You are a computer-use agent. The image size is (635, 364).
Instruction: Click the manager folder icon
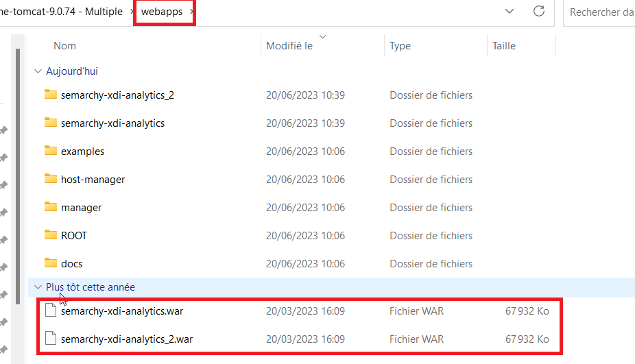[x=51, y=207]
